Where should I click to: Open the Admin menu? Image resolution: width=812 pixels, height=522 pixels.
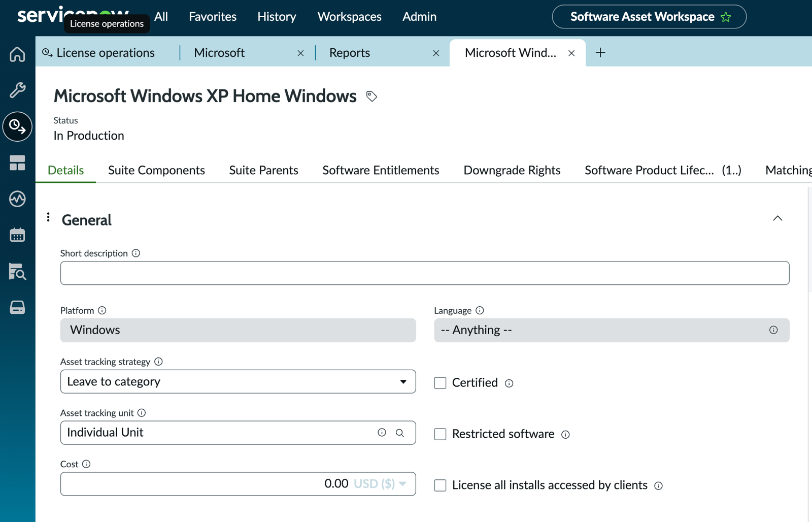tap(419, 17)
